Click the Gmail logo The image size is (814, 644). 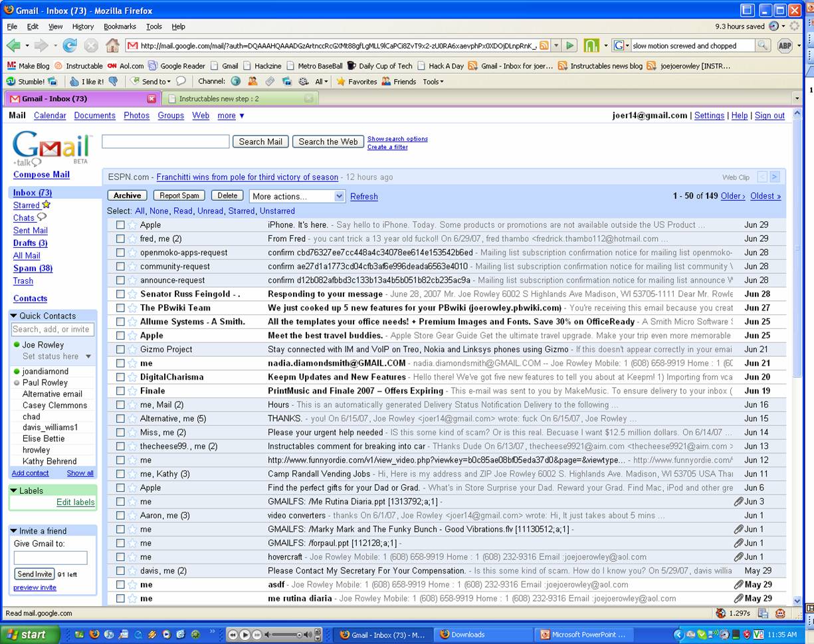[x=50, y=148]
